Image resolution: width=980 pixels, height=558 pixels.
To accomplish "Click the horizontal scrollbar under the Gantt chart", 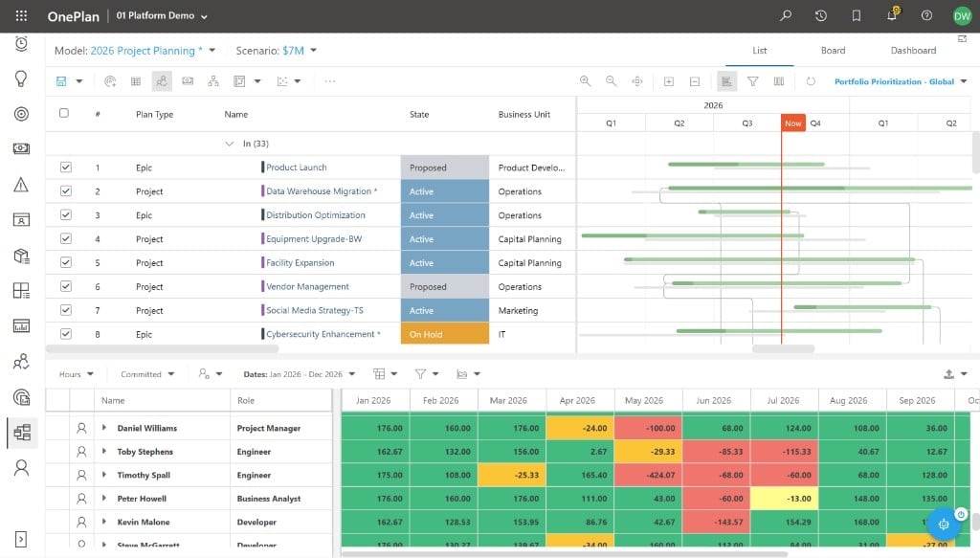I will [x=783, y=348].
